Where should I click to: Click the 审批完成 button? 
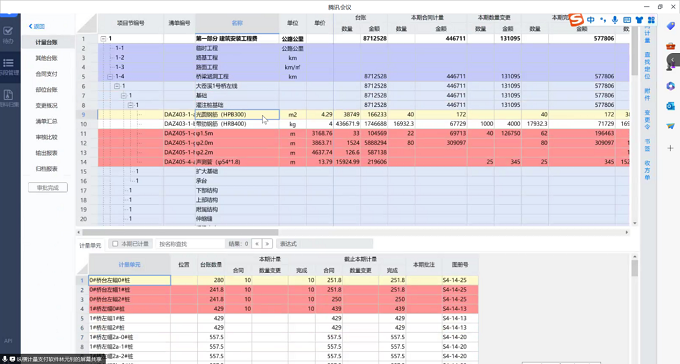point(48,187)
